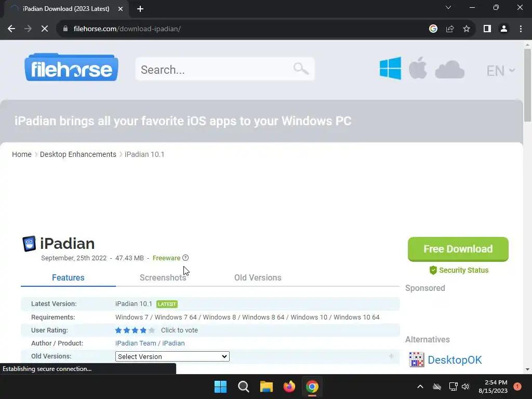Screen dimensions: 532x399
Task: Select the cloud web apps icon
Action: [449, 70]
